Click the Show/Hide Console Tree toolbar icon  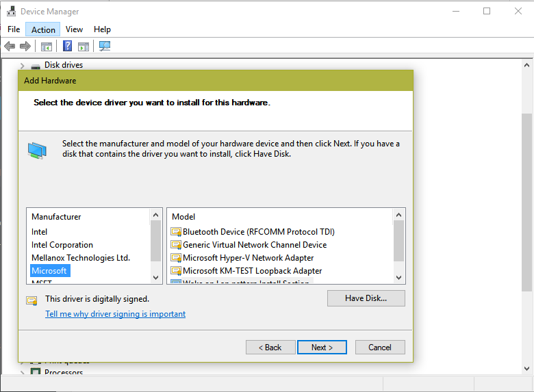click(47, 47)
